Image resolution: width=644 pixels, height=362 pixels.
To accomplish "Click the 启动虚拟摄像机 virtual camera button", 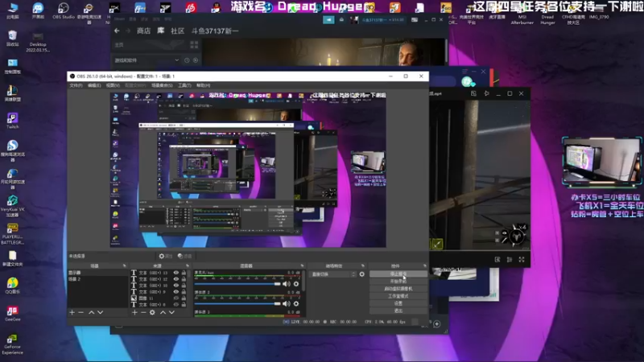I will pyautogui.click(x=398, y=289).
